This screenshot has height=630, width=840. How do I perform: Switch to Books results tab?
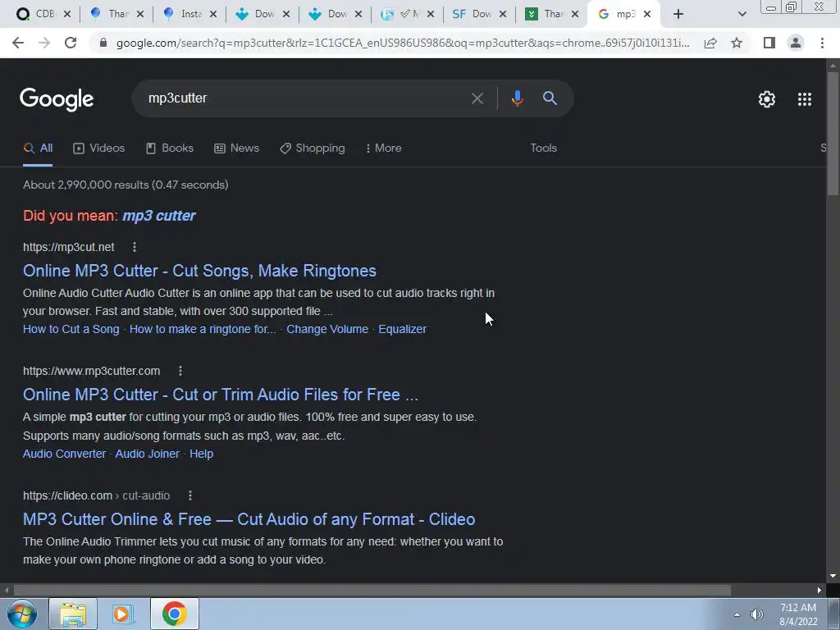(170, 148)
